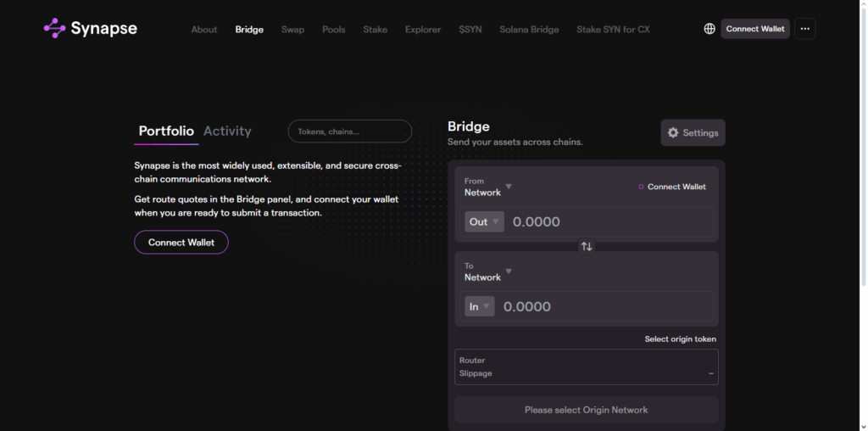Click Please select Origin Network button
The image size is (868, 431).
coord(587,410)
